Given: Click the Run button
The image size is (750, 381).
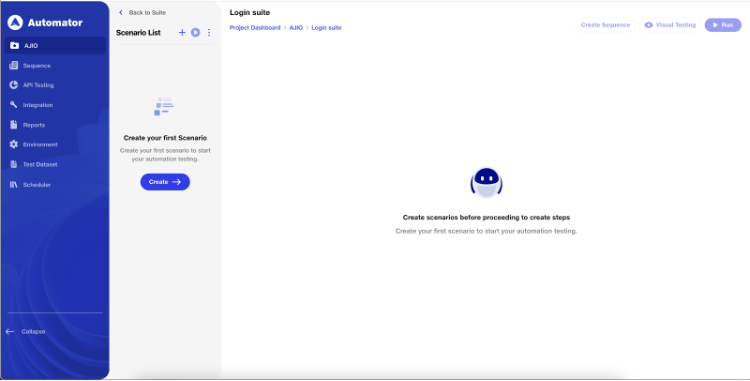Looking at the screenshot, I should [723, 25].
